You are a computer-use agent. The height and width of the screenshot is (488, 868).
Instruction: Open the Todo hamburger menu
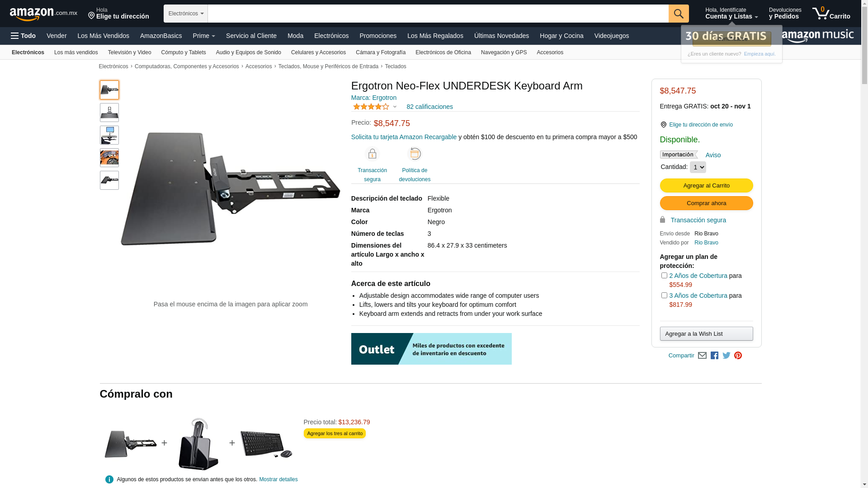(24, 36)
